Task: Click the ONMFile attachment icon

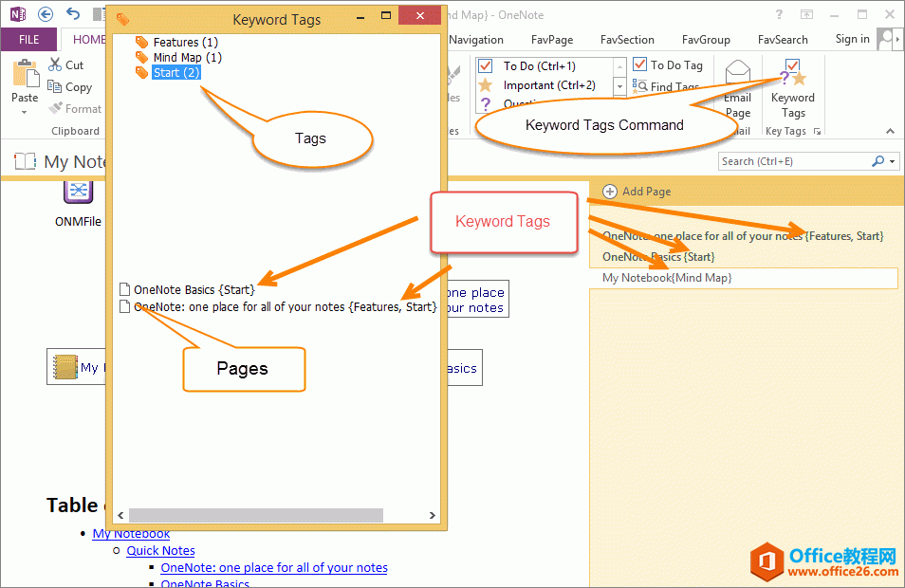Action: click(79, 192)
